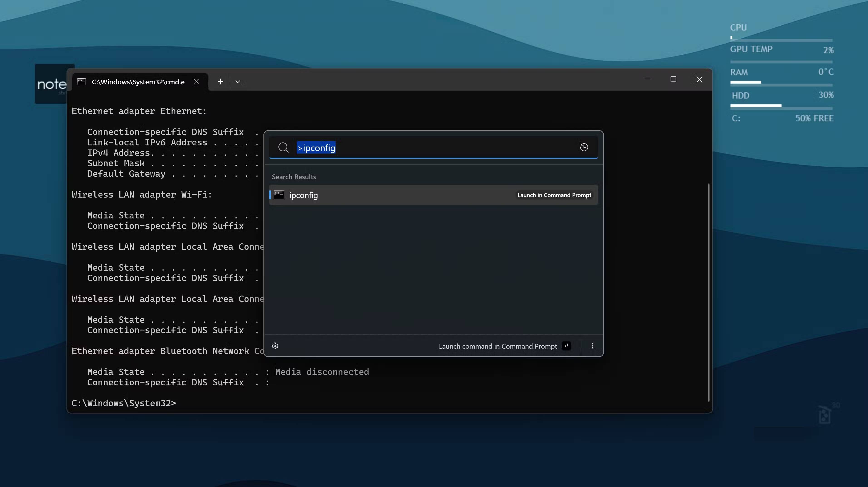Click the search magnifier icon
The height and width of the screenshot is (487, 868).
point(283,147)
